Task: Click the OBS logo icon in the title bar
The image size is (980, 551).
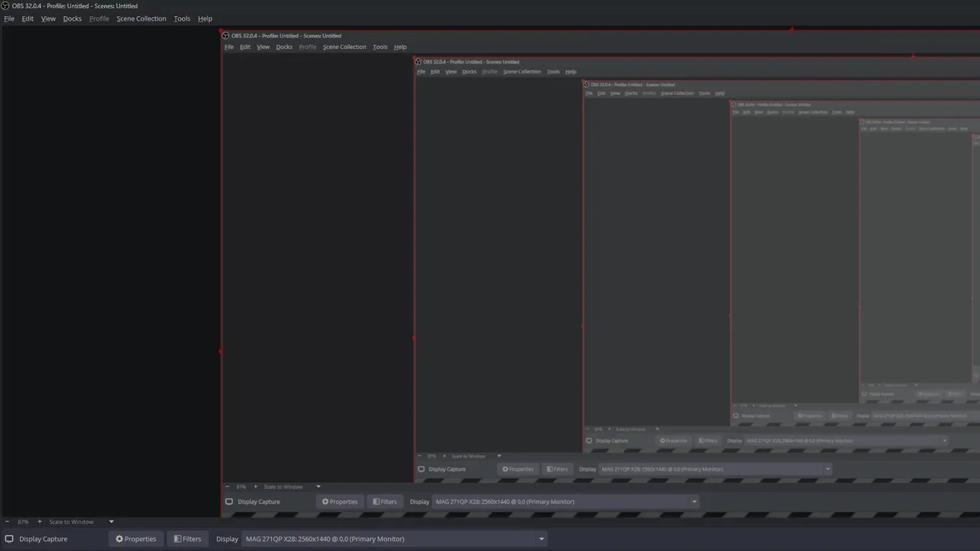Action: [5, 5]
